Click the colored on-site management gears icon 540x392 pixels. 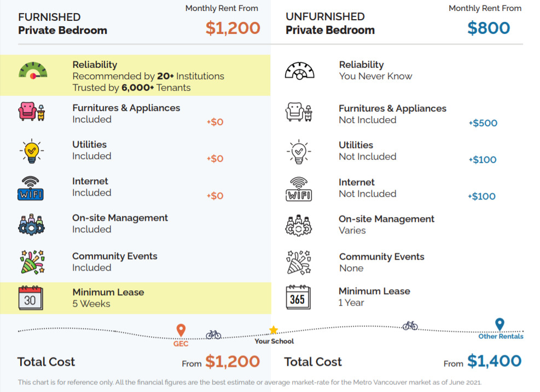(31, 224)
